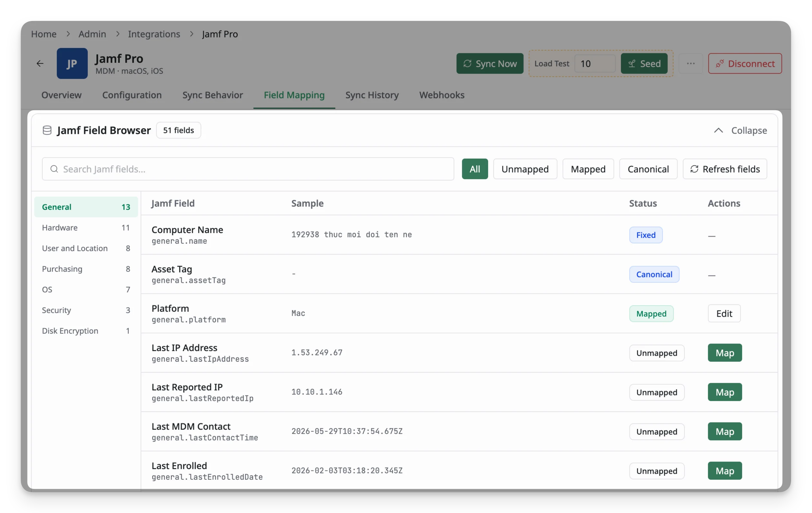Click the MDM · macOS, iOS subtitle

(129, 71)
